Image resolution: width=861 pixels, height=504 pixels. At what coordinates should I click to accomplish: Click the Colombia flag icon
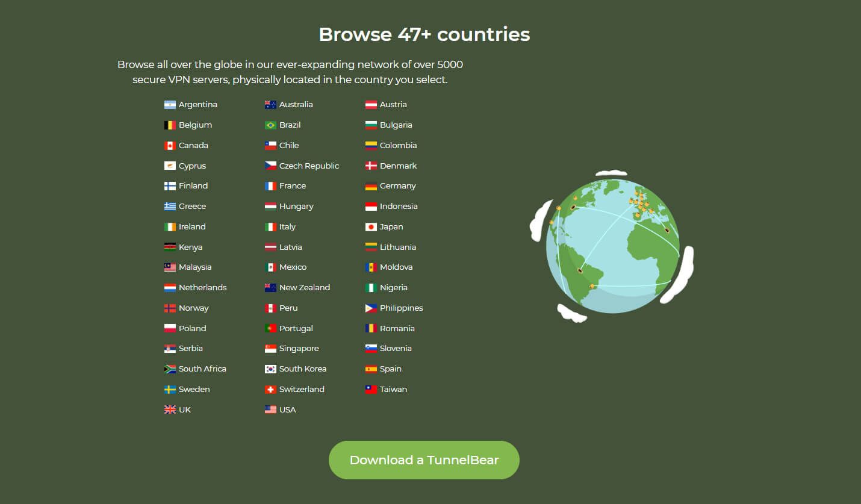371,146
